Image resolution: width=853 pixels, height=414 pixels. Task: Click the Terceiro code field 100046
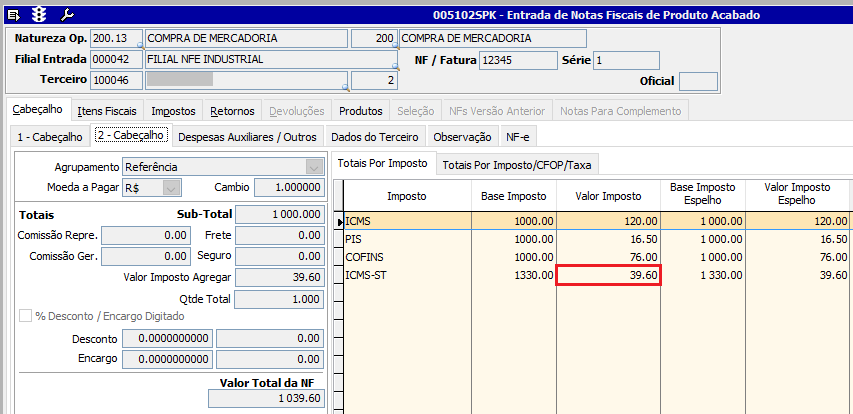coord(116,81)
